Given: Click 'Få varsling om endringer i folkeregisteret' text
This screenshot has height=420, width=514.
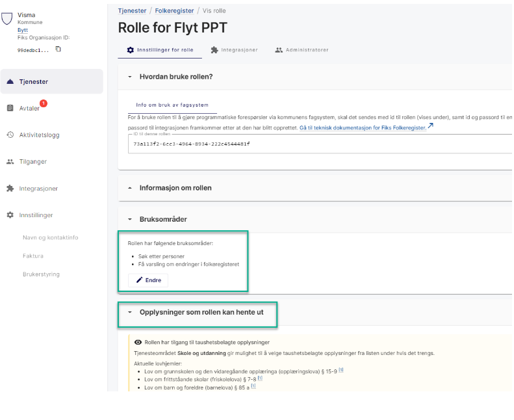Looking at the screenshot, I should pos(188,264).
